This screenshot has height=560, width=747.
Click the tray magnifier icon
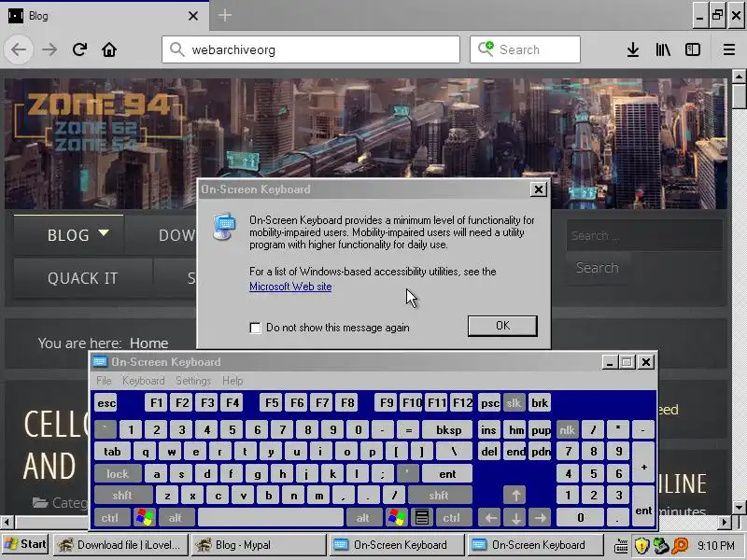pos(680,545)
